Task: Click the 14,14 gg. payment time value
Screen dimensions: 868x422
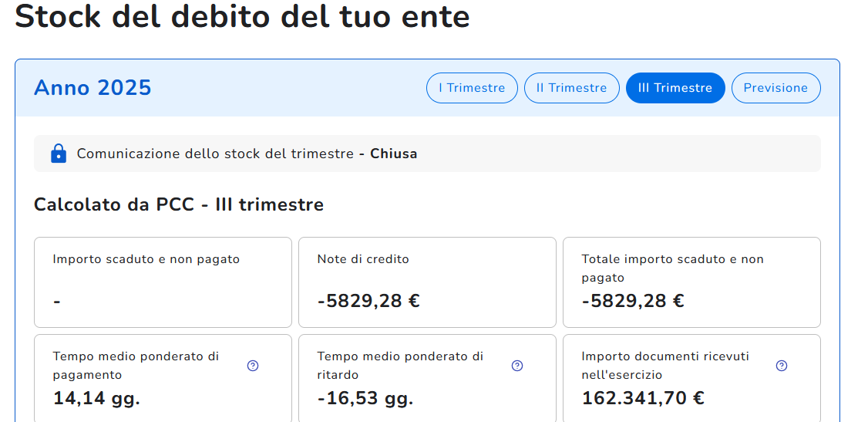Action: [x=96, y=398]
